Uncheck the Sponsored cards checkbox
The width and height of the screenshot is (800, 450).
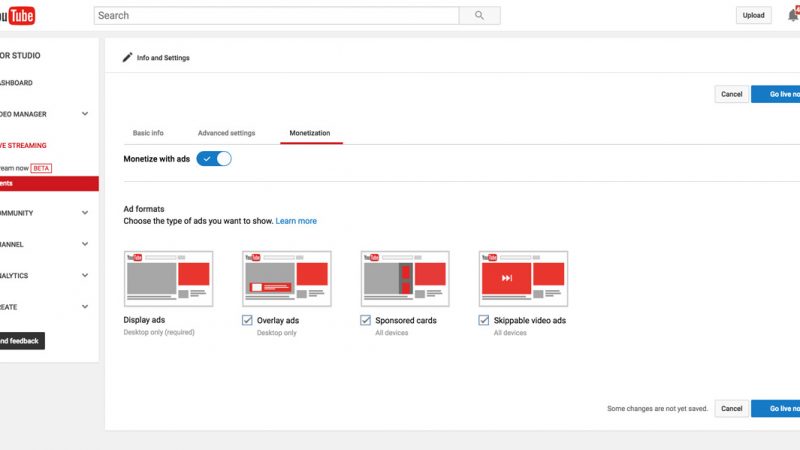point(366,320)
